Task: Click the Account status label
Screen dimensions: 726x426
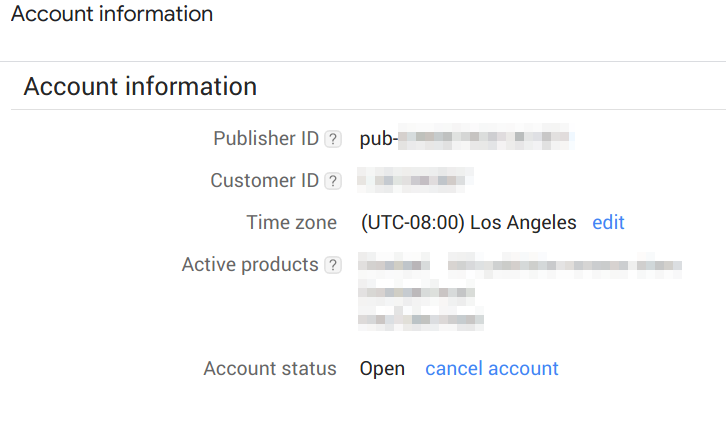Action: [270, 369]
